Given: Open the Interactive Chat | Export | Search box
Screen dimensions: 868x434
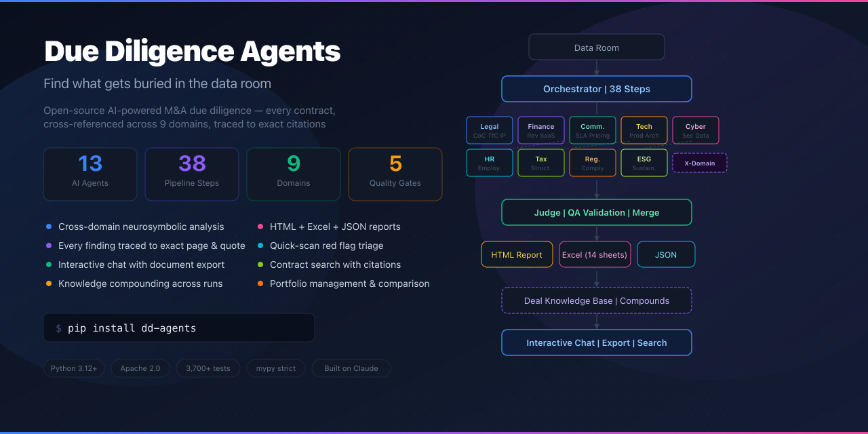Looking at the screenshot, I should tap(597, 342).
